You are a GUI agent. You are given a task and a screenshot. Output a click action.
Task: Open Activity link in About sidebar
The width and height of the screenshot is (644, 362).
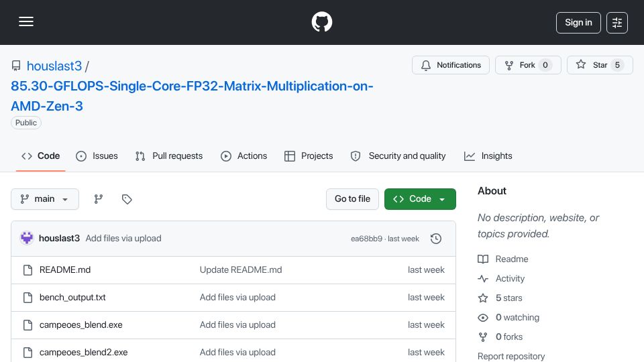coord(502,279)
